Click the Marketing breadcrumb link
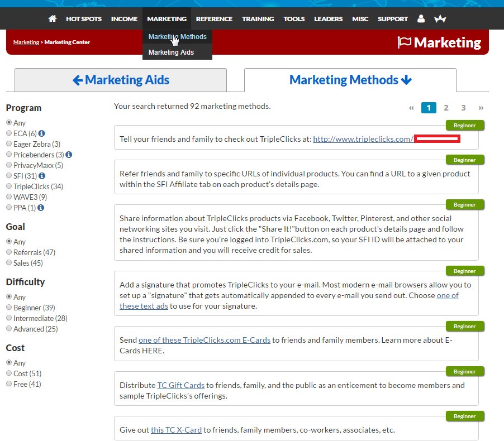The height and width of the screenshot is (441, 504). pyautogui.click(x=26, y=42)
